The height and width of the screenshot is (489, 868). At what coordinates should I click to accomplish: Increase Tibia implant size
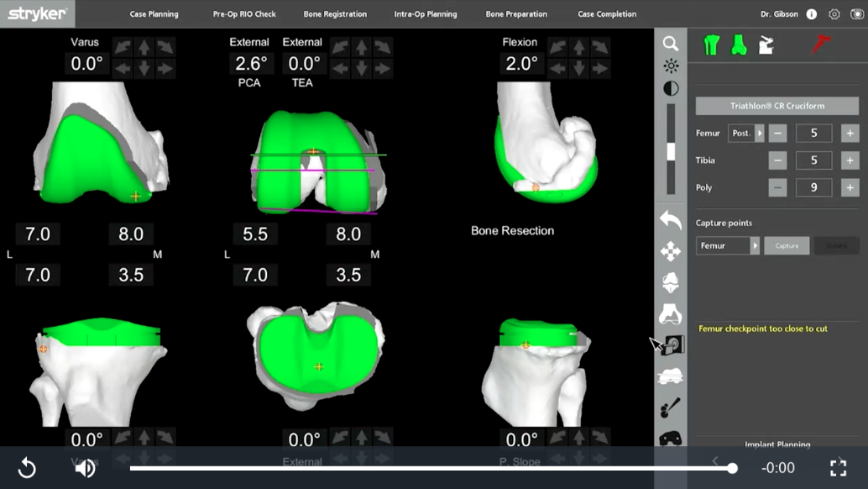(850, 160)
